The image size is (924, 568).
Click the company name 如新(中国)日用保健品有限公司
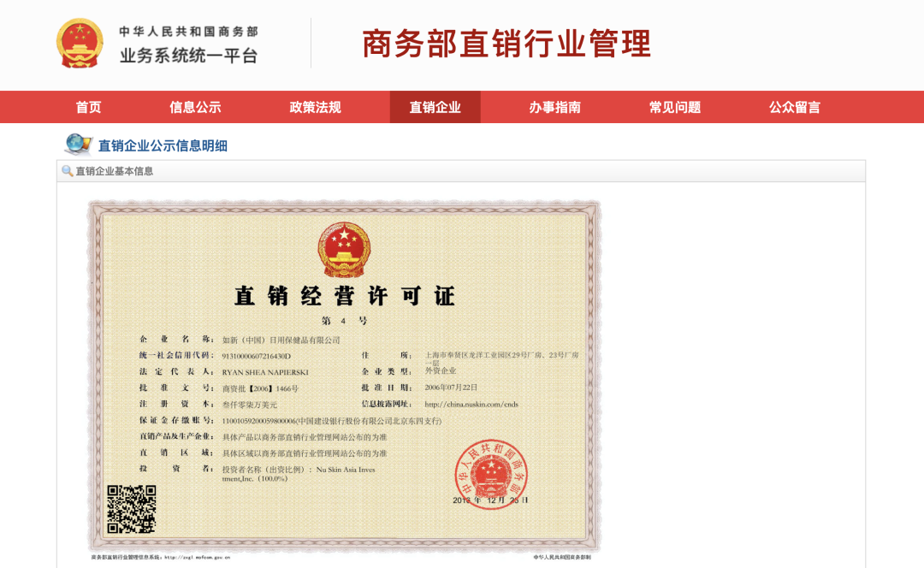281,340
